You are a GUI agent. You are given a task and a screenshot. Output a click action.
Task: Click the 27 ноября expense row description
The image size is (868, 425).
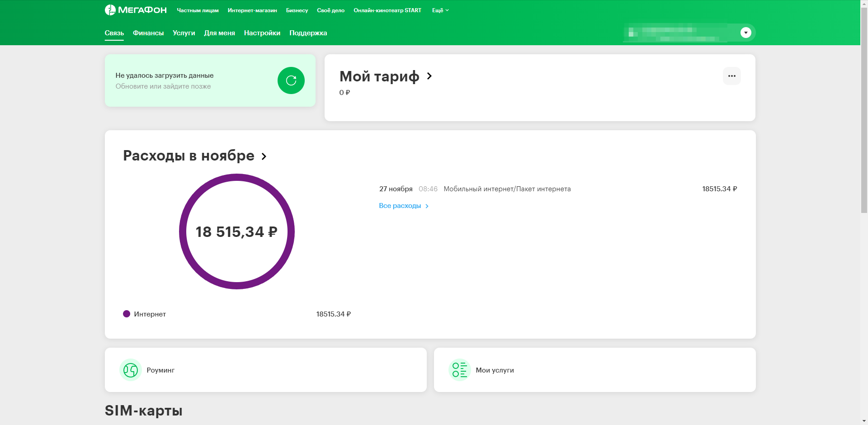click(507, 189)
